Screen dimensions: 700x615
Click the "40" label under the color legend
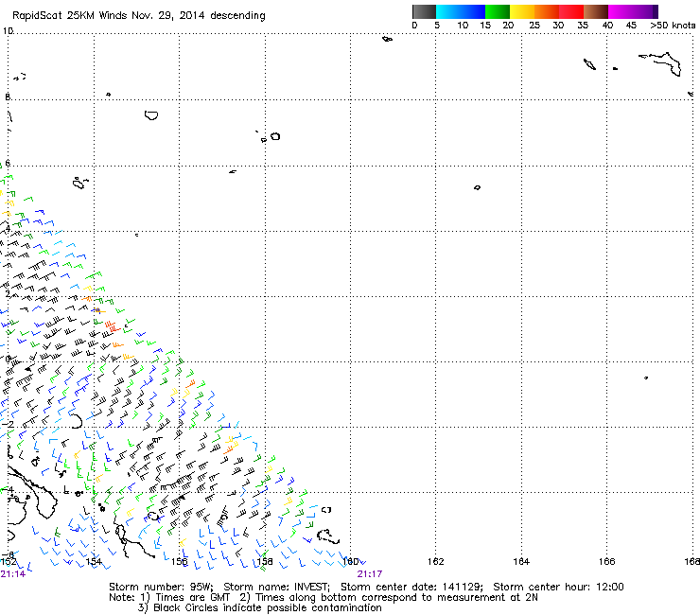(x=607, y=26)
